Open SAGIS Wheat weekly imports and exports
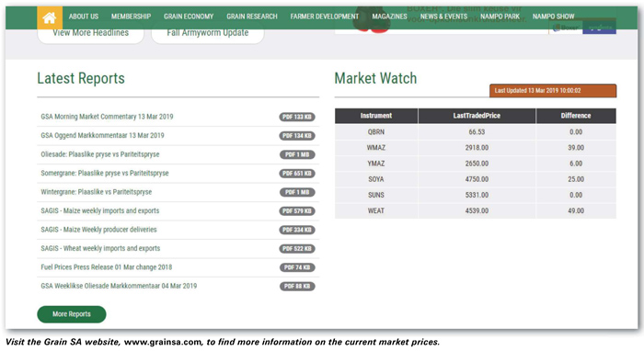 pyautogui.click(x=100, y=249)
